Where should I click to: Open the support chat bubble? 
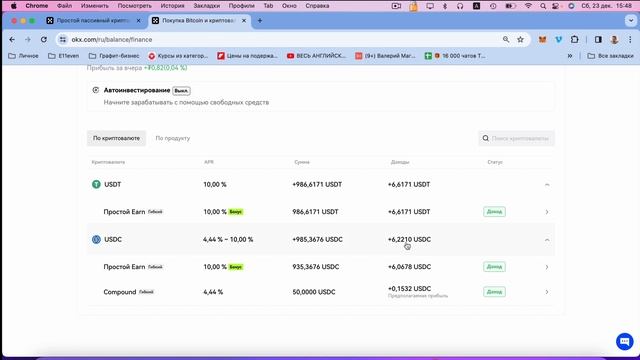coord(624,341)
